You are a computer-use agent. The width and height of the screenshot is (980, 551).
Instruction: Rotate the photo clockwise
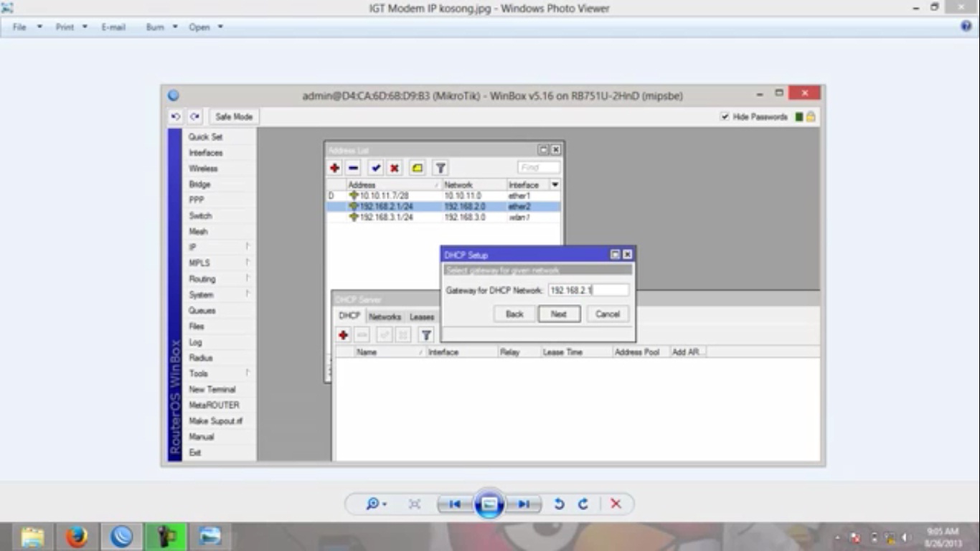pos(583,504)
